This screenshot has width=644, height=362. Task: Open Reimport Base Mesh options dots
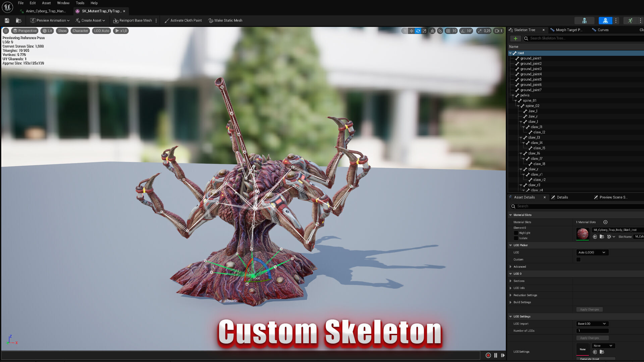coord(156,20)
